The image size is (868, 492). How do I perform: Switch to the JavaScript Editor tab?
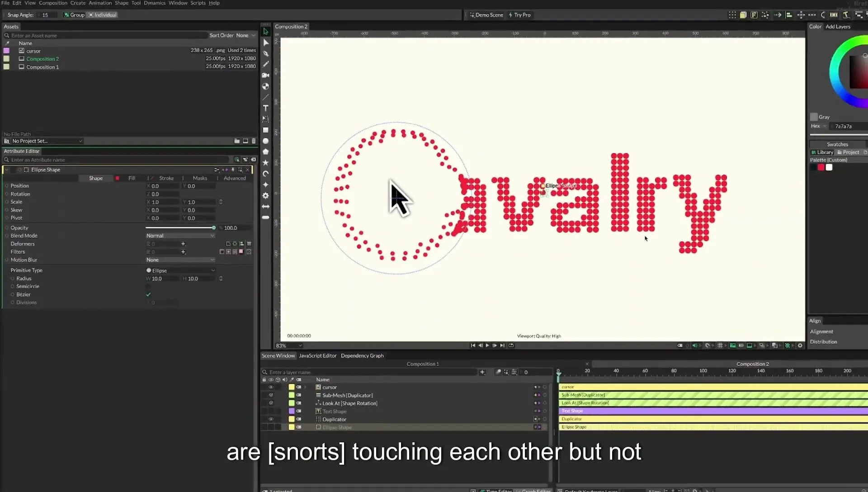[x=318, y=356]
